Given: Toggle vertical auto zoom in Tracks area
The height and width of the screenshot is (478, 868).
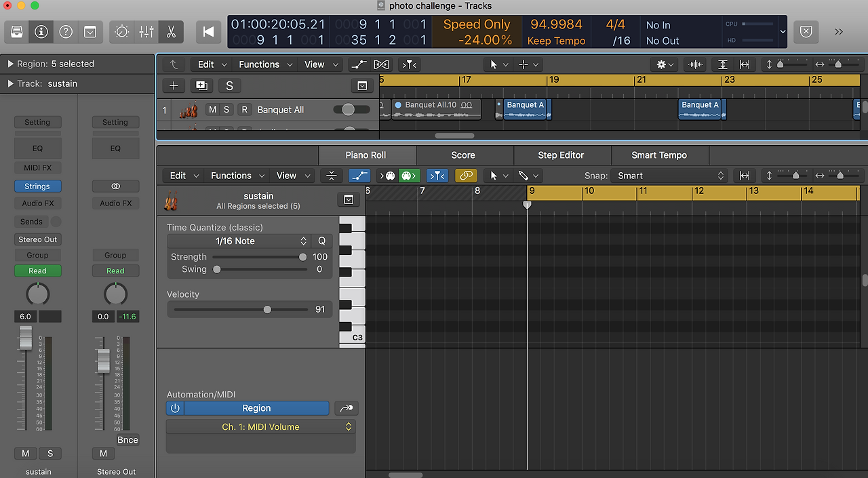Looking at the screenshot, I should coord(723,64).
